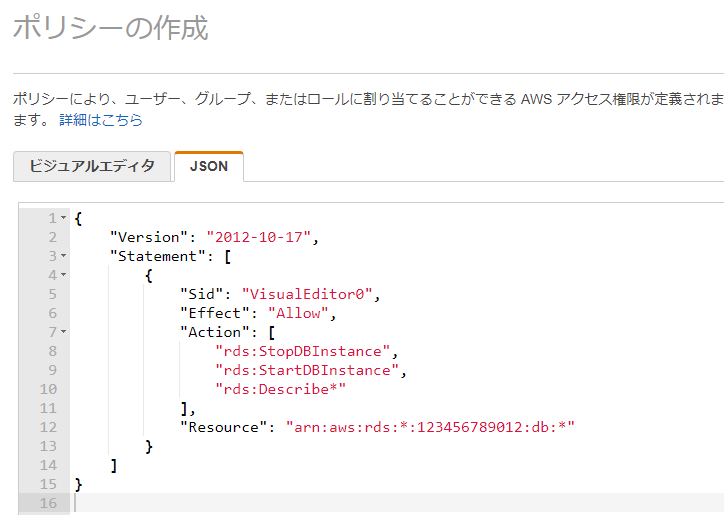Click the "rds:StartDBInstance" action string
Screen dimensions: 724x515
click(307, 370)
